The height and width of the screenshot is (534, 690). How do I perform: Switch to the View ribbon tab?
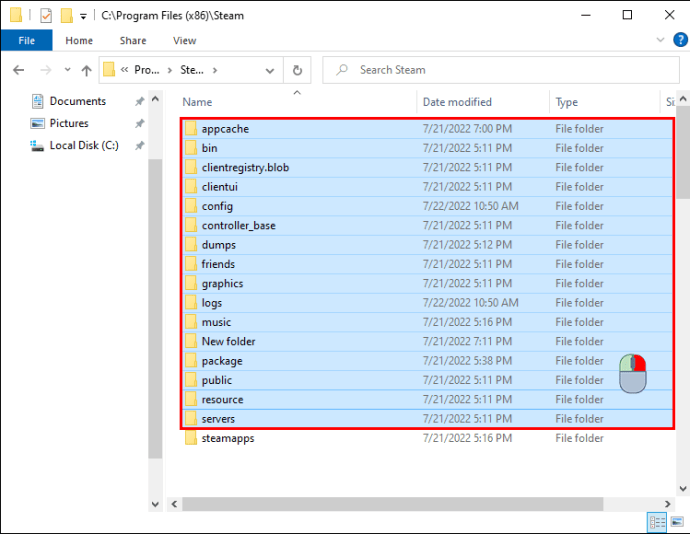[184, 41]
